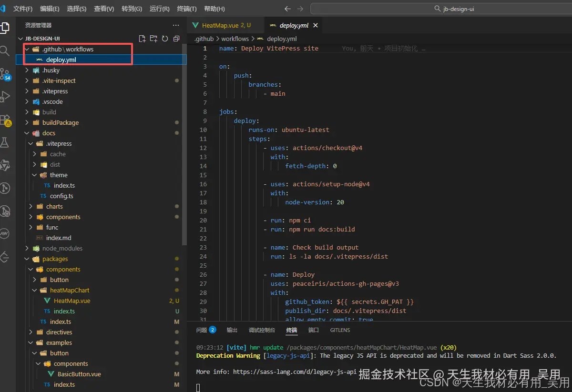
Task: Collapse the docs folder
Action: tap(49, 133)
